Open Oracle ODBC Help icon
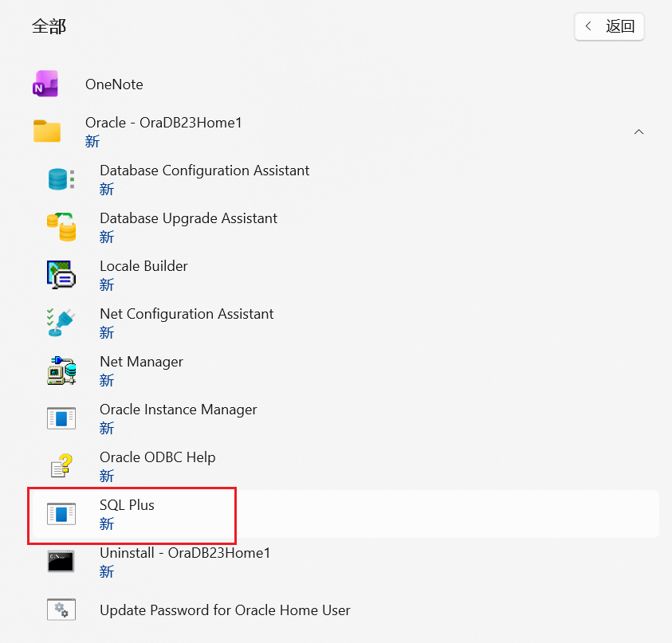672x643 pixels. click(61, 465)
